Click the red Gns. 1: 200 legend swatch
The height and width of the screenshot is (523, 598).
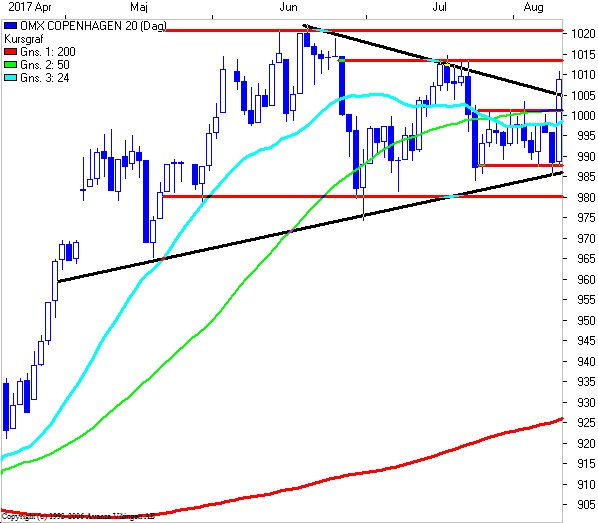tap(10, 51)
